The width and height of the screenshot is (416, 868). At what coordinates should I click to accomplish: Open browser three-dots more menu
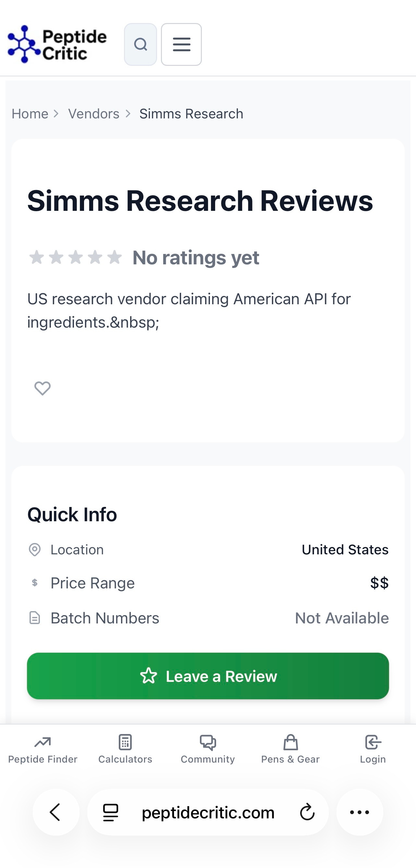[x=360, y=812]
